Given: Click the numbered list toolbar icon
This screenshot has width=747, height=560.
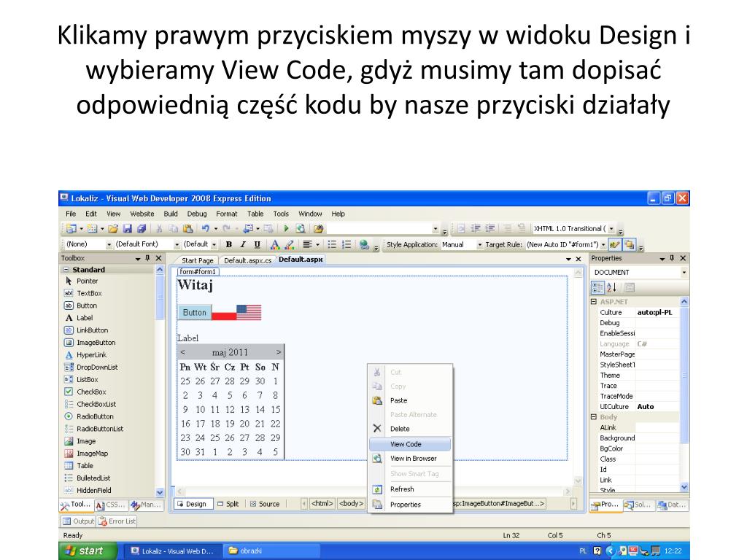Looking at the screenshot, I should [347, 244].
